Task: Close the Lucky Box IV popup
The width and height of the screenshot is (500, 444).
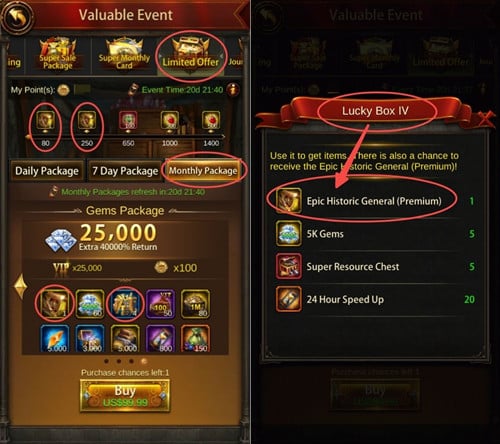Action: 485,118
